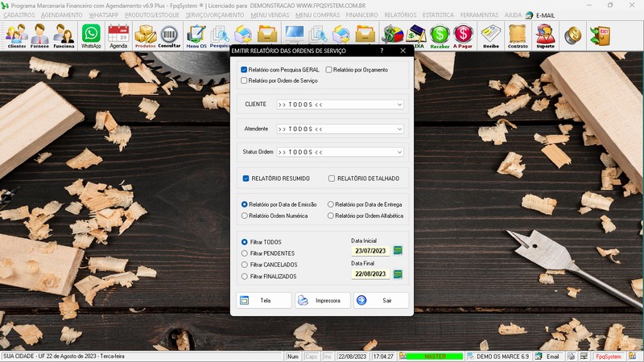Open the Clientes toolbar icon

click(16, 36)
